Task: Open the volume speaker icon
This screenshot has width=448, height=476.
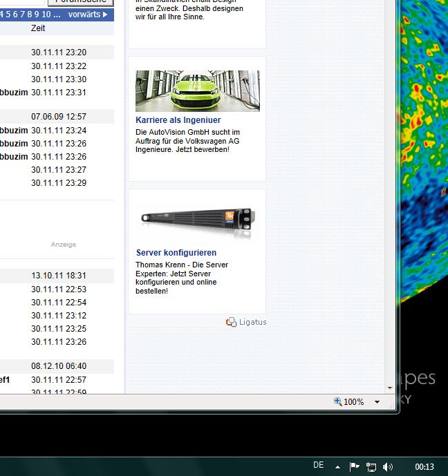Action: click(388, 467)
